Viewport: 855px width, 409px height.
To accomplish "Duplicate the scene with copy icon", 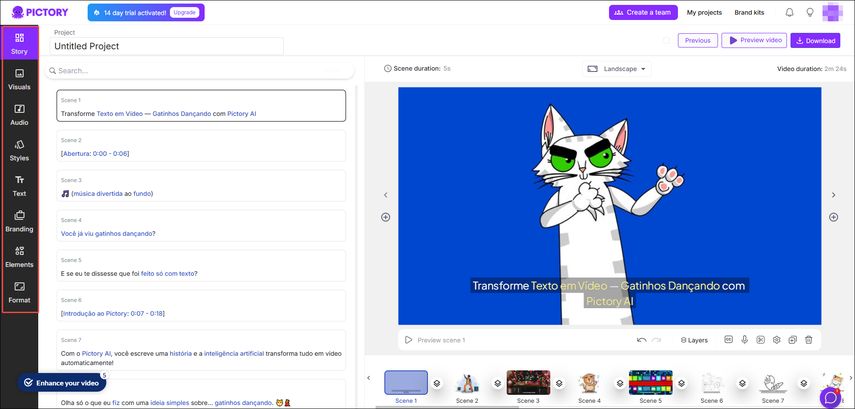I will [x=792, y=340].
